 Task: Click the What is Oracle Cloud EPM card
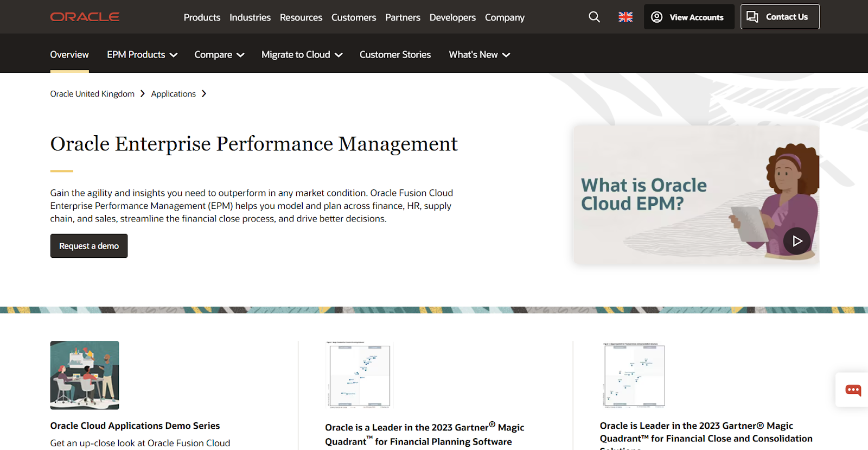pos(696,195)
